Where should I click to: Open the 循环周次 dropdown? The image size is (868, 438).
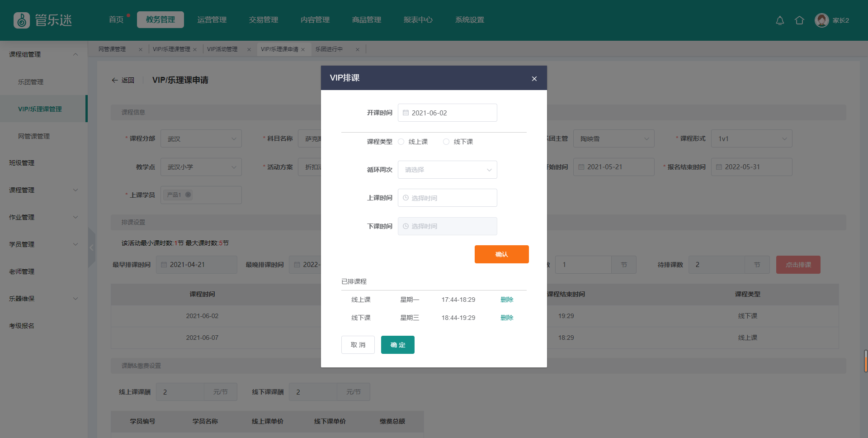point(447,170)
